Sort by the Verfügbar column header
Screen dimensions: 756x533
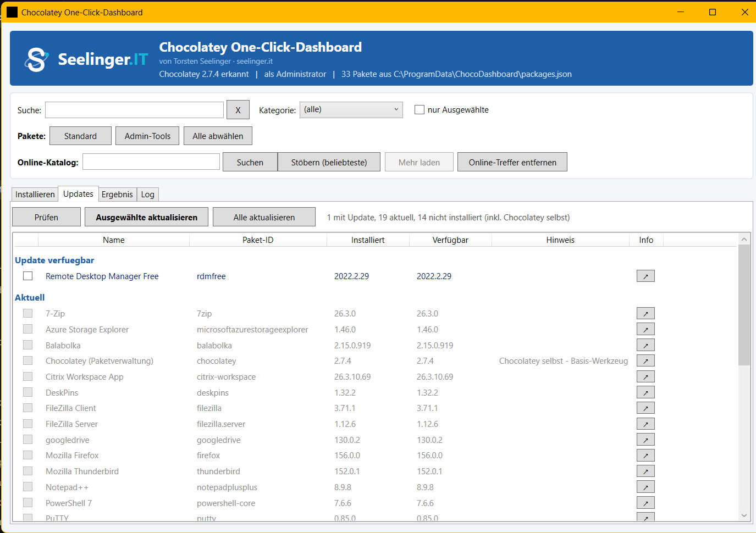[450, 240]
